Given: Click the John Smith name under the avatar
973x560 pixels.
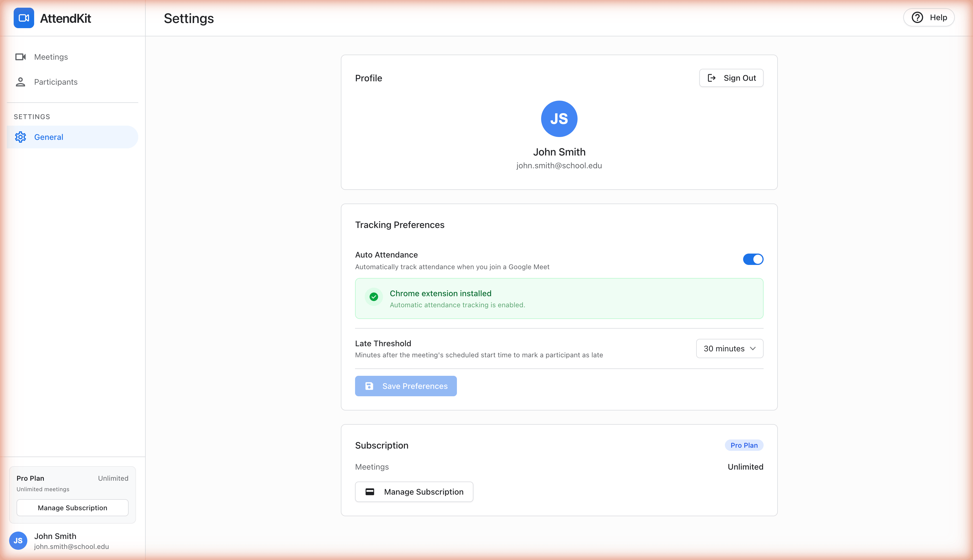Looking at the screenshot, I should pyautogui.click(x=559, y=152).
